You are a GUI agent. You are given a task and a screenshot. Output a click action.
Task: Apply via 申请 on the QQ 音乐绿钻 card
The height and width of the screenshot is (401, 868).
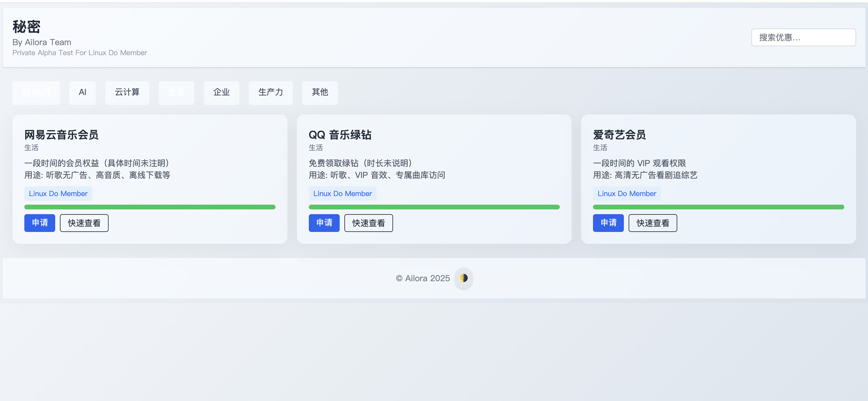tap(324, 223)
